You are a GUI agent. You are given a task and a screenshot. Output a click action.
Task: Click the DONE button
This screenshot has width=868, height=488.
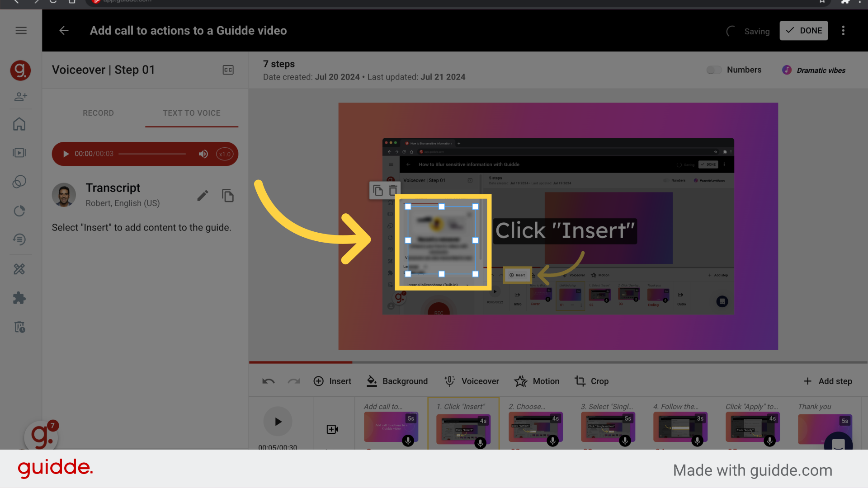click(803, 30)
